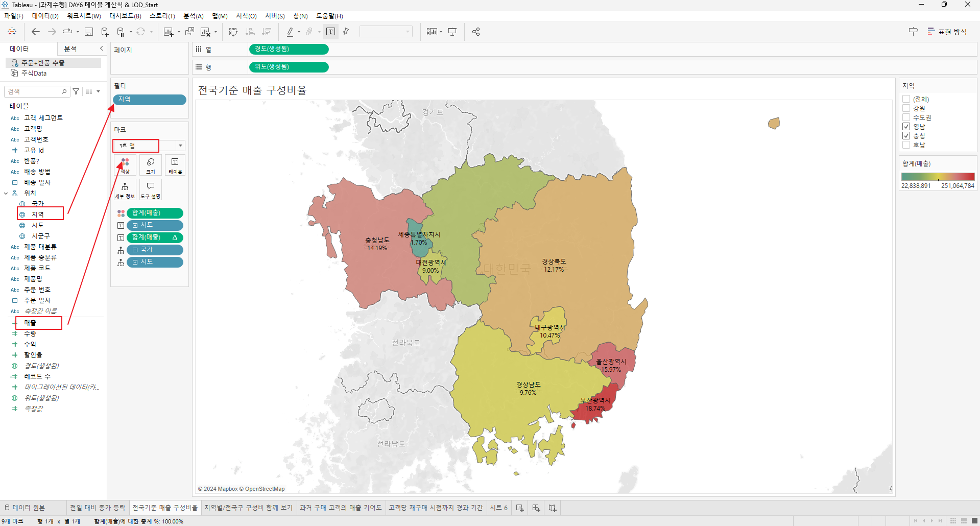Click the 지역 filter pill
Screen dimensions: 980x526
point(149,100)
